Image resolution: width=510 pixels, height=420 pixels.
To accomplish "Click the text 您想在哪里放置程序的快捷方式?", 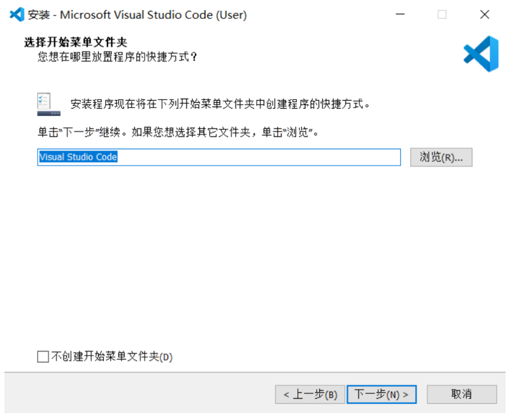I will pos(117,57).
